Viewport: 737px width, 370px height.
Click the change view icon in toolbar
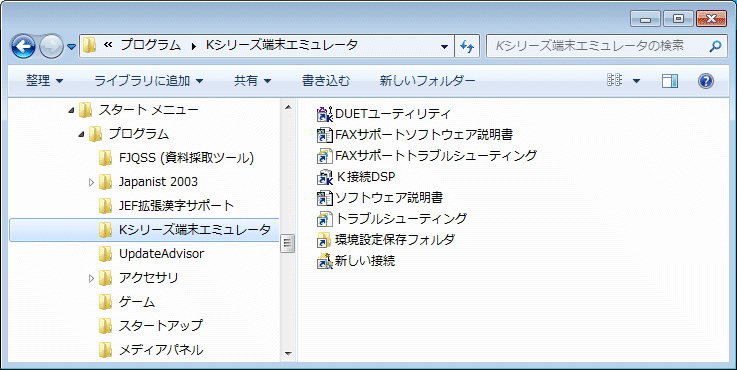(x=614, y=80)
